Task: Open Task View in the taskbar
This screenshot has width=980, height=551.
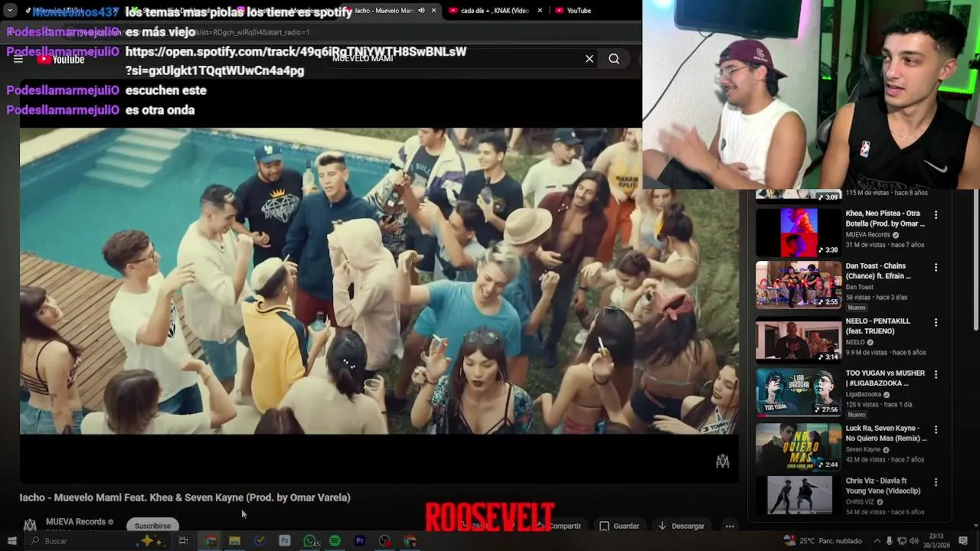Action: (x=184, y=541)
